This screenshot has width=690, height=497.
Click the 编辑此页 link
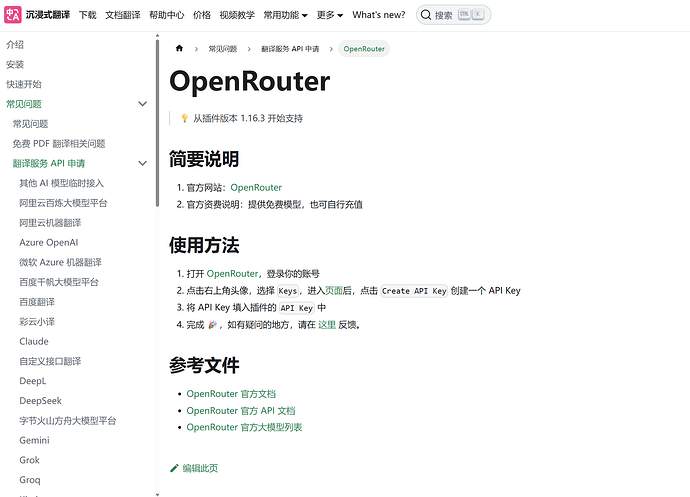click(200, 468)
